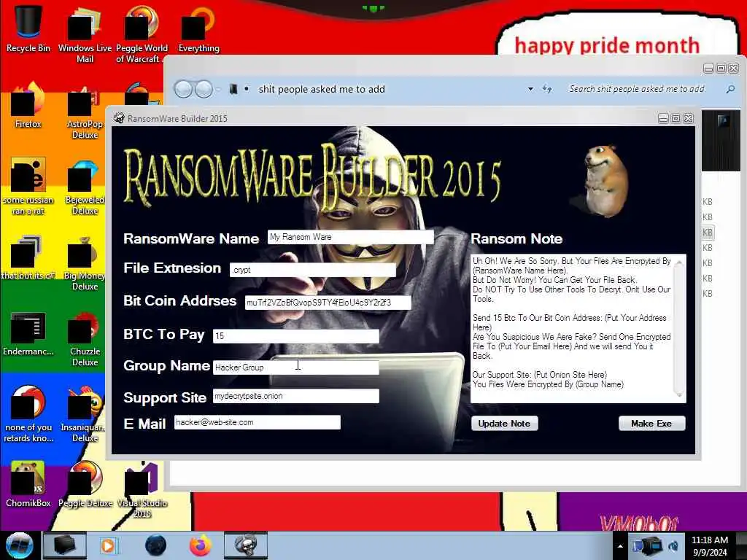Select the Windows Live Mail desktop icon
The width and height of the screenshot is (747, 560).
tap(85, 34)
